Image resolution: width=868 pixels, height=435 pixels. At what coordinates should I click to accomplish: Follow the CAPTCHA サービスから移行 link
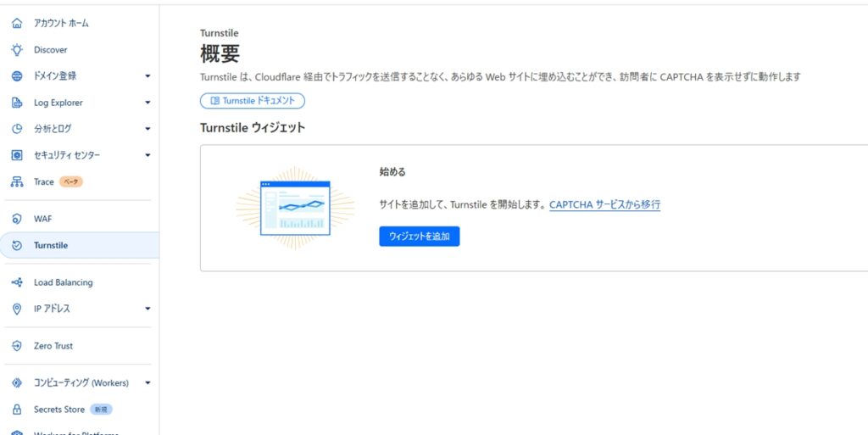(604, 204)
